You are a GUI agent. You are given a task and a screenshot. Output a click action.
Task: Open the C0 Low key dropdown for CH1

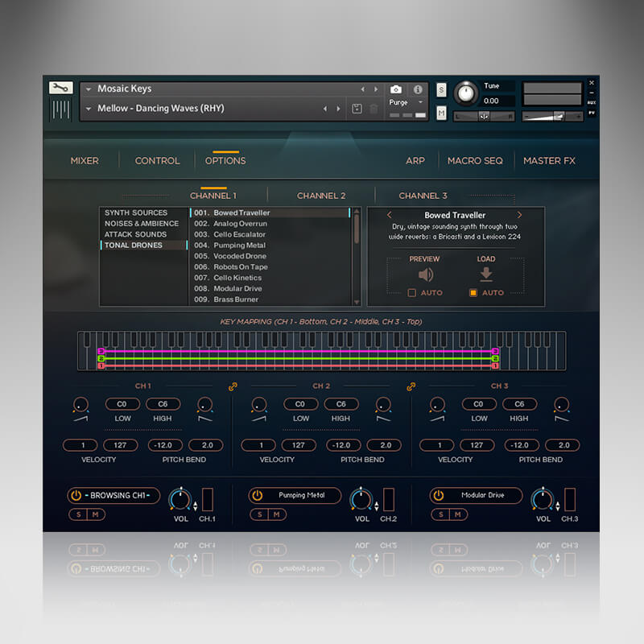(122, 404)
